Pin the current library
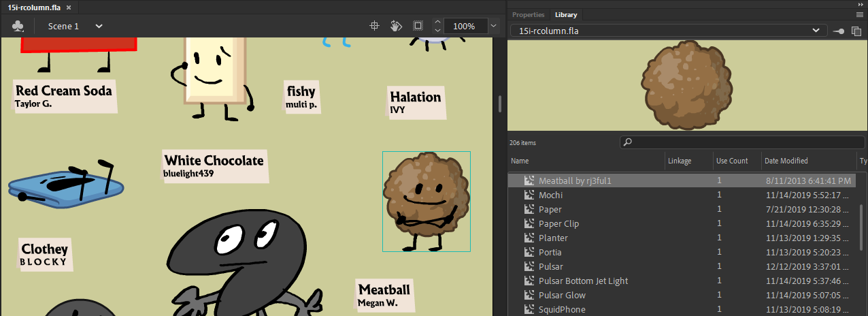Screen dimensions: 868x316 pos(839,31)
